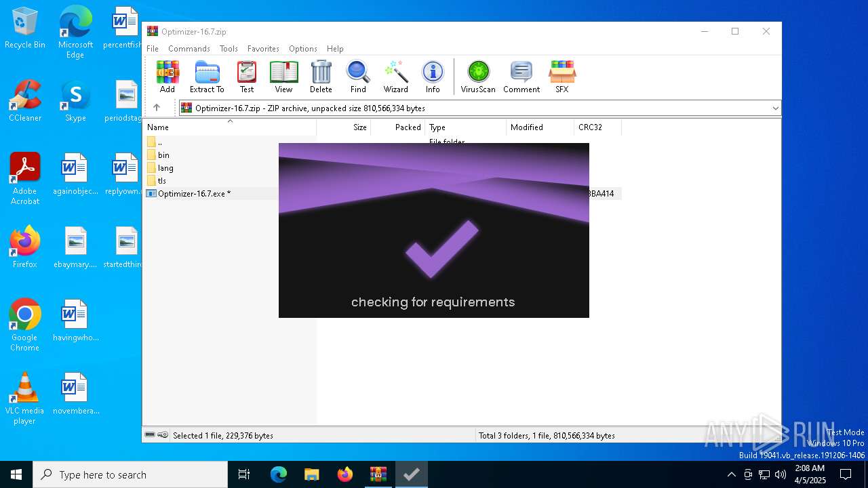
Task: Run VirusScan from the toolbar
Action: pyautogui.click(x=478, y=77)
